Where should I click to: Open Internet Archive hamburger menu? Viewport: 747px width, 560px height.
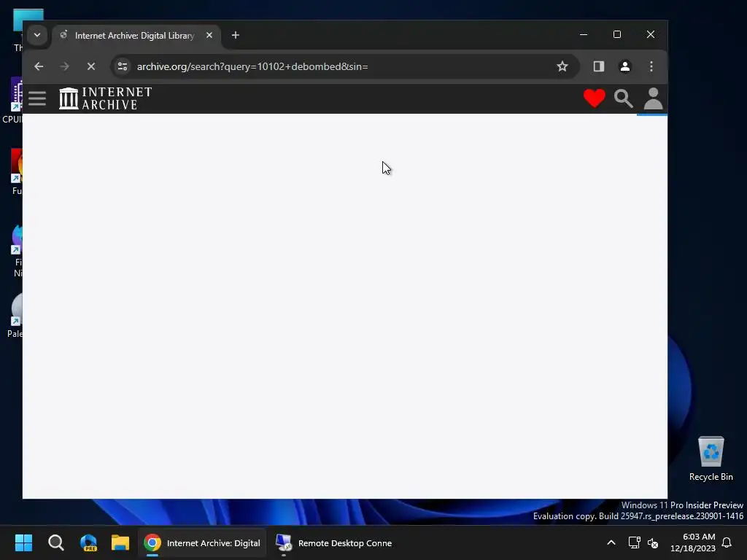(37, 98)
